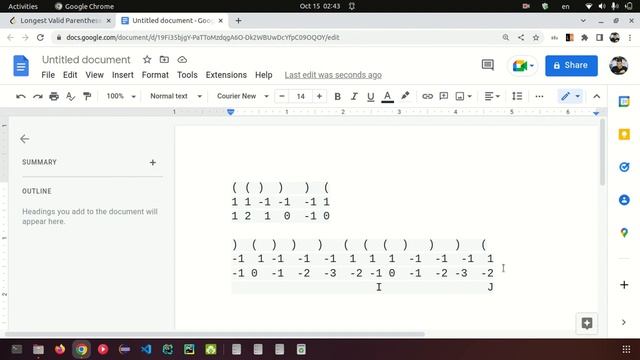The height and width of the screenshot is (360, 640).
Task: Open the Format menu
Action: [x=155, y=75]
